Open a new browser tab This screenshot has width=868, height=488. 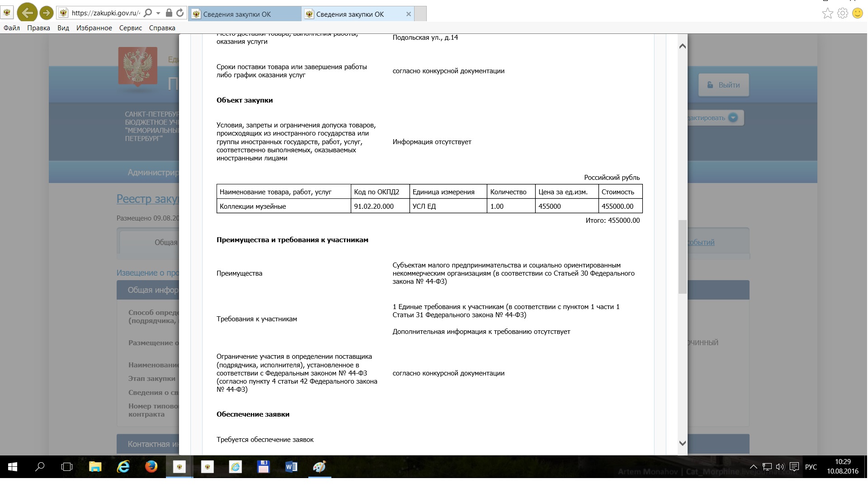420,14
